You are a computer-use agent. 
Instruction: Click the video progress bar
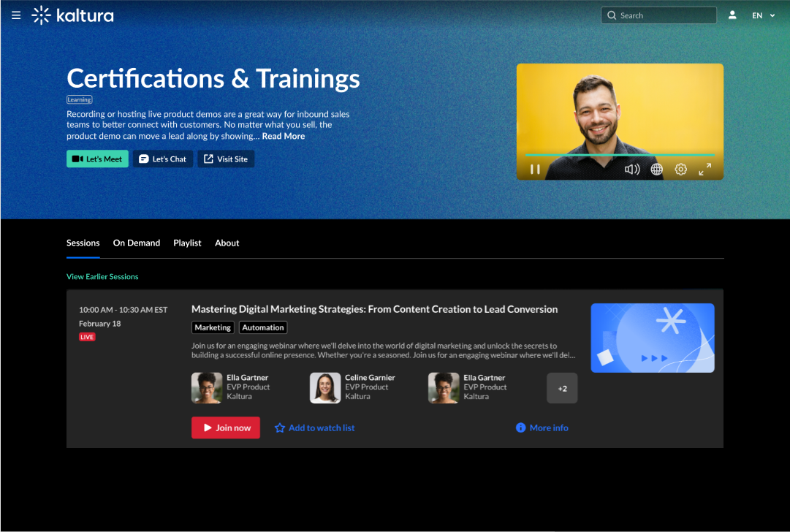point(620,155)
